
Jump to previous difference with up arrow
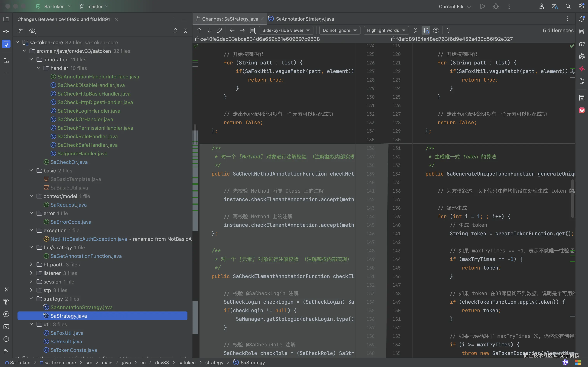(199, 30)
